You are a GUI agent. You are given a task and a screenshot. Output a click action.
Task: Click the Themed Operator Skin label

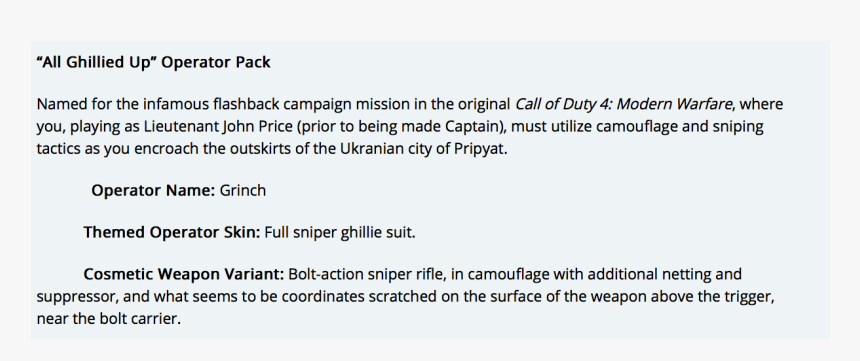pos(172,233)
